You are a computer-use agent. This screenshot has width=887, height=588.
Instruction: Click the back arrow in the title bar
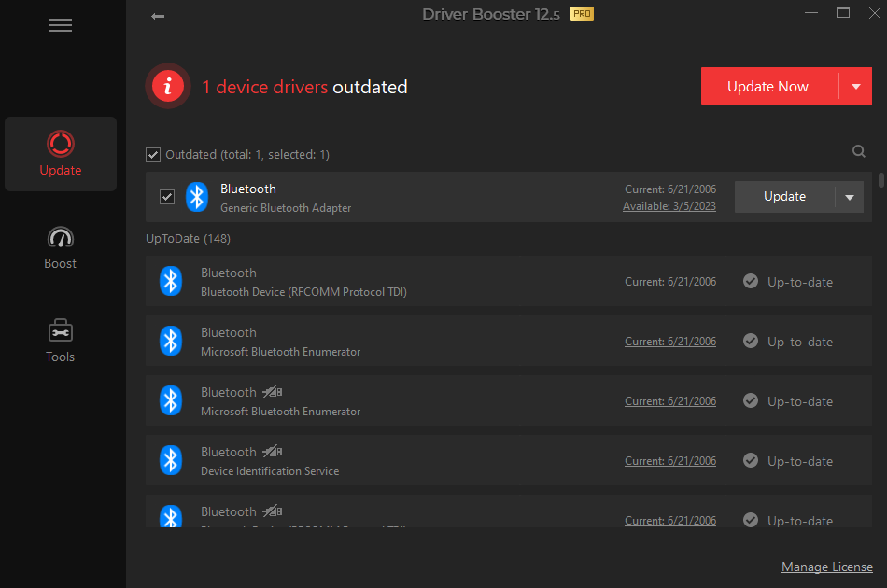coord(157,16)
